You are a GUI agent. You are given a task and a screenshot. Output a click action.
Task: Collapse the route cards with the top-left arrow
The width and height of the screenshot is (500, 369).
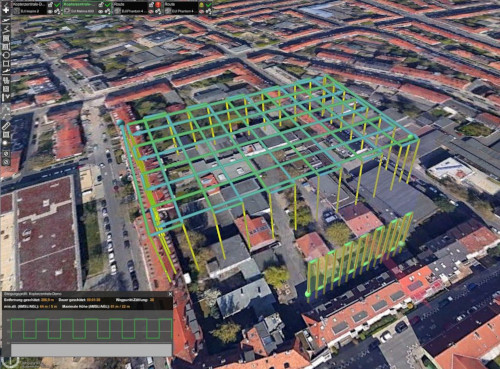click(6, 4)
